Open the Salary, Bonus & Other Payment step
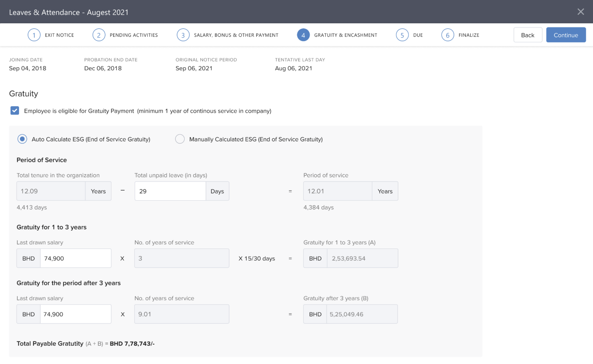 pyautogui.click(x=236, y=35)
